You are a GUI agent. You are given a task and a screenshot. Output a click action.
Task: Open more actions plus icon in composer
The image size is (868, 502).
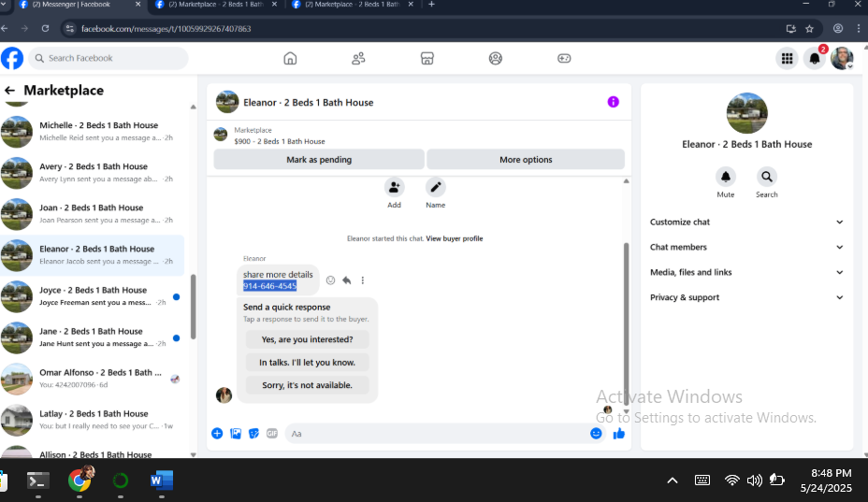pyautogui.click(x=217, y=434)
